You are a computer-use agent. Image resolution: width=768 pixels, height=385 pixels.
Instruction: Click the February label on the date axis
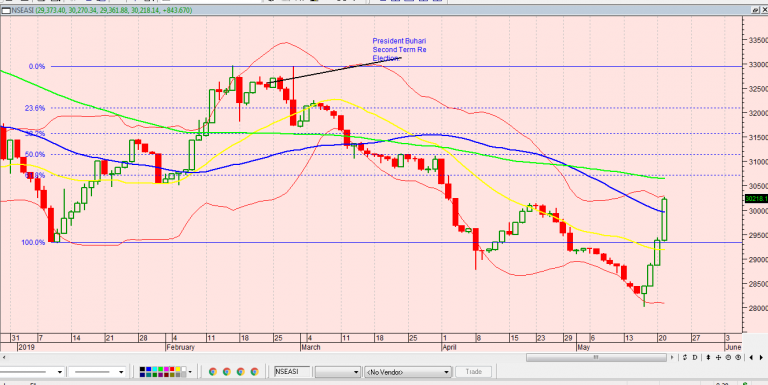pyautogui.click(x=180, y=347)
